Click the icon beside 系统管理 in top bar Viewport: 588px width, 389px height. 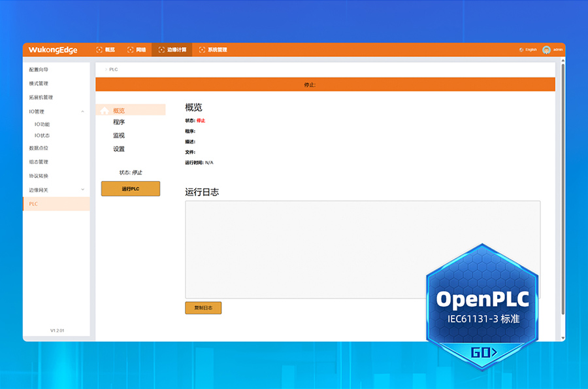point(202,50)
